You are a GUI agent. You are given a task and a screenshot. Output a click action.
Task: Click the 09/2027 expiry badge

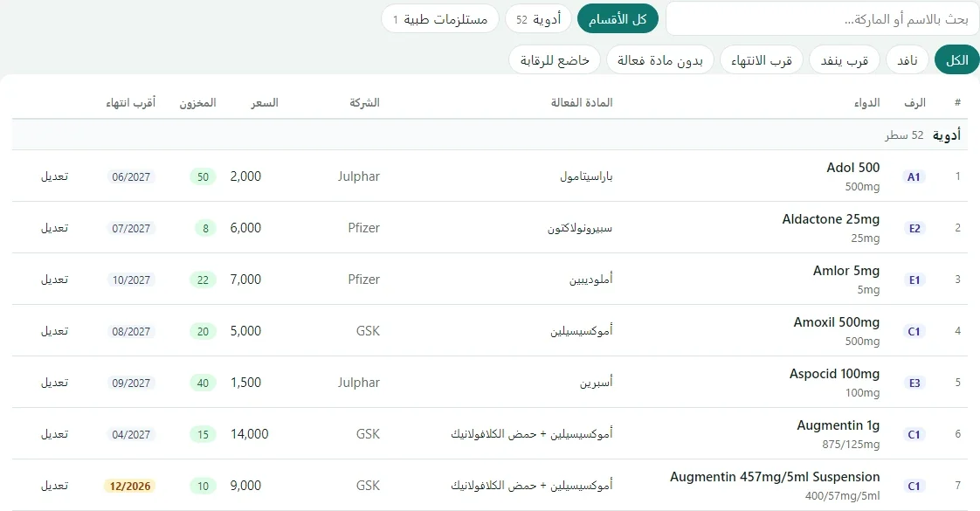click(x=131, y=383)
